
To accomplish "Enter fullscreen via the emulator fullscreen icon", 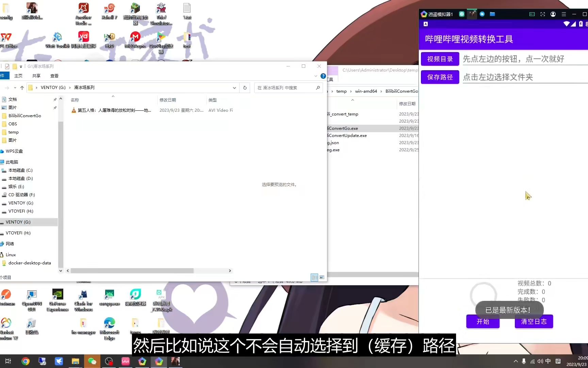I will (542, 14).
